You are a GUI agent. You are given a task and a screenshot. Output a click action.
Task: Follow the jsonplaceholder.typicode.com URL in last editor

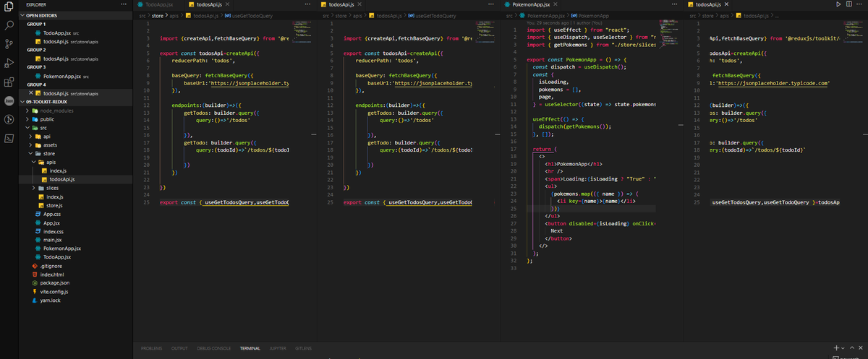pyautogui.click(x=773, y=83)
